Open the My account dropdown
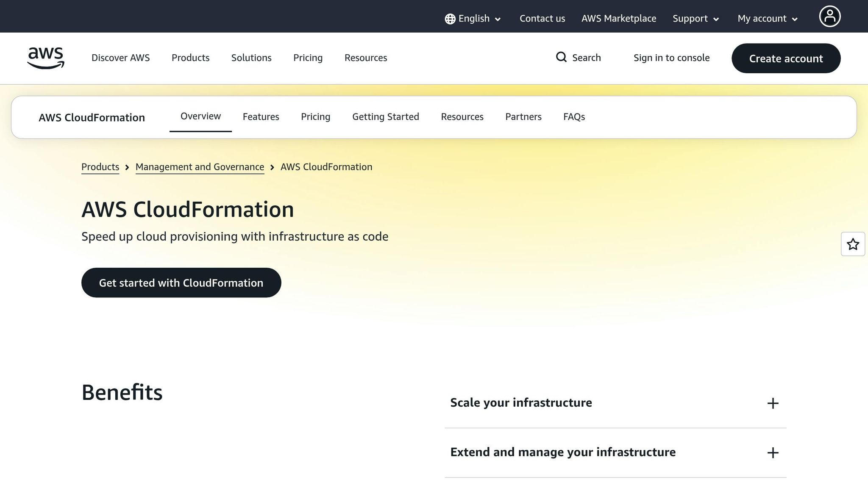The image size is (868, 488). click(767, 19)
